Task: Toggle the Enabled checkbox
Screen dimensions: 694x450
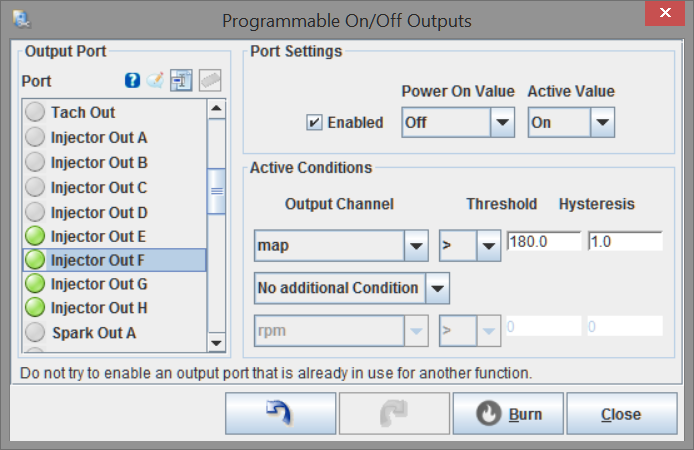Action: [x=314, y=122]
